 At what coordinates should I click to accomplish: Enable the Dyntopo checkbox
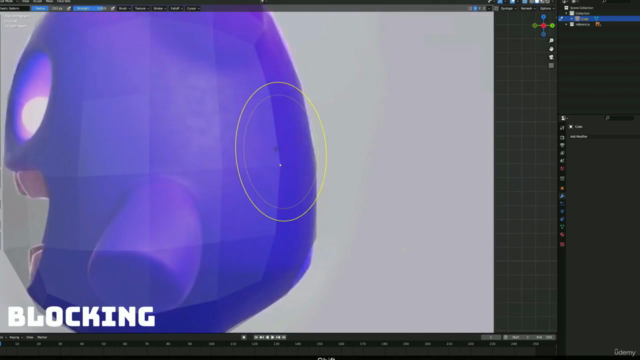(x=496, y=8)
